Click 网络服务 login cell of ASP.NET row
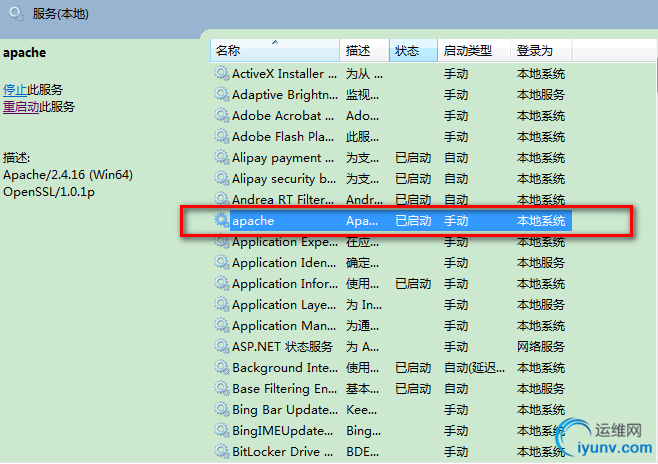This screenshot has width=658, height=464. pyautogui.click(x=541, y=347)
